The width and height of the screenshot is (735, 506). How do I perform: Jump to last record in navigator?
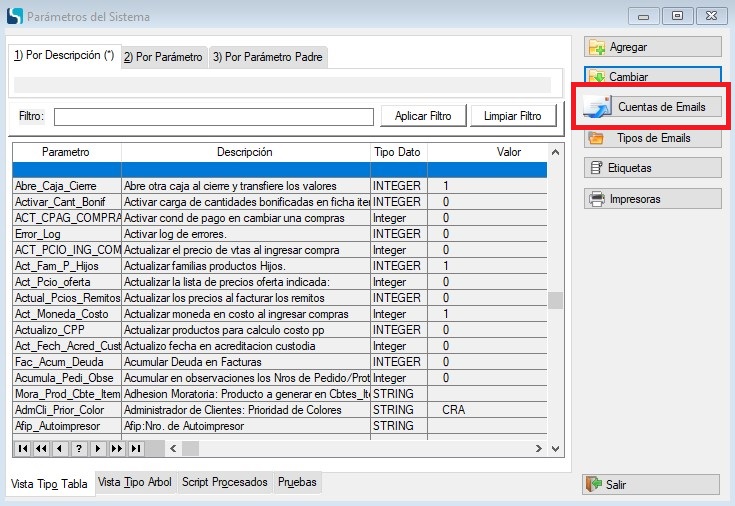(136, 448)
